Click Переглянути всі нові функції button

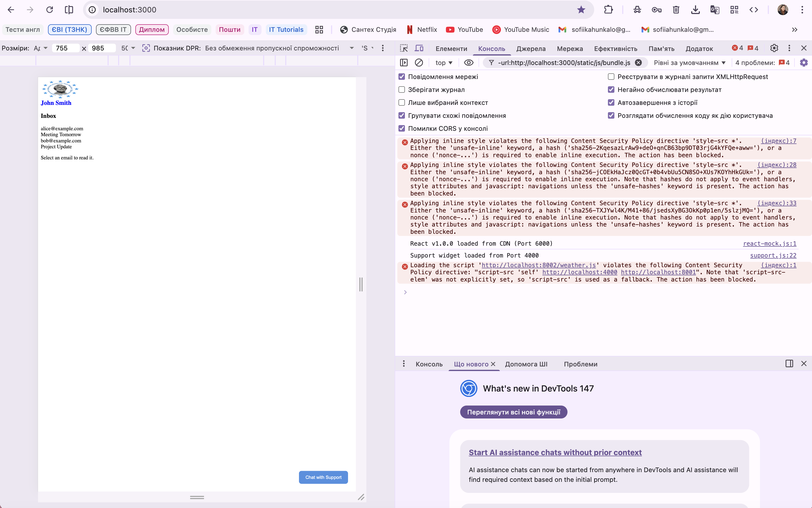(514, 412)
